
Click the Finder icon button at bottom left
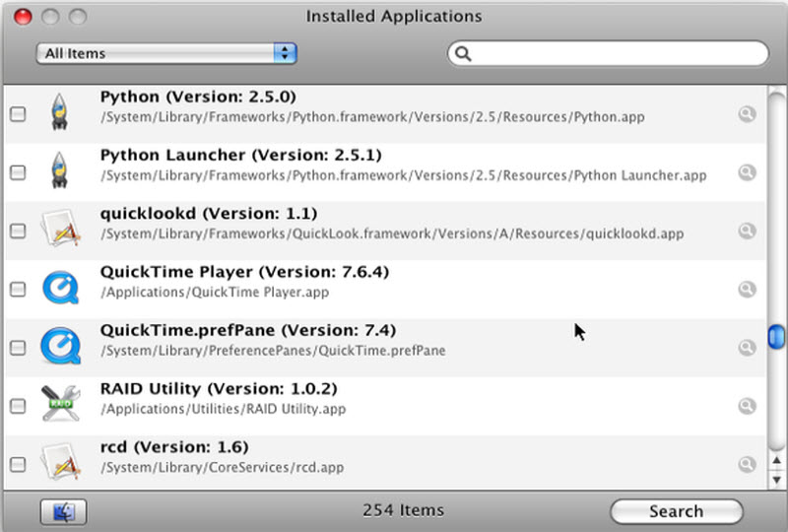click(x=63, y=512)
